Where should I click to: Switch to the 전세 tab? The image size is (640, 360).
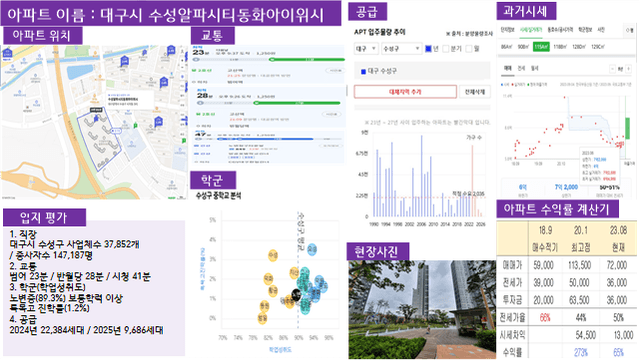(x=521, y=69)
